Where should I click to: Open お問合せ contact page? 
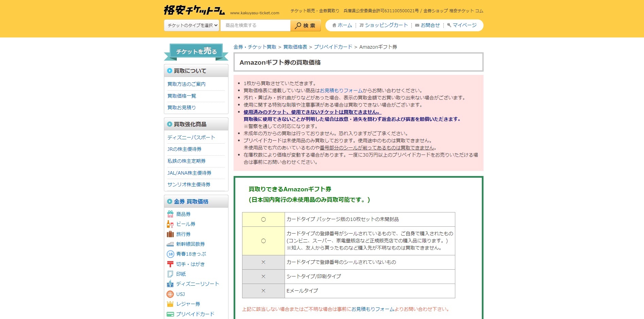[430, 25]
